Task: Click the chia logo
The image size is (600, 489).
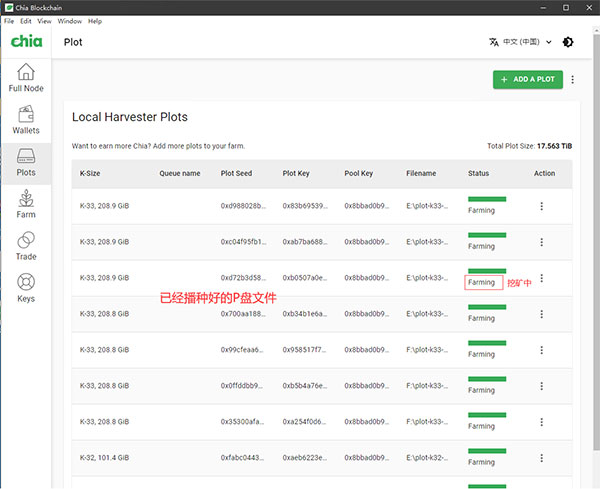Action: pyautogui.click(x=26, y=41)
